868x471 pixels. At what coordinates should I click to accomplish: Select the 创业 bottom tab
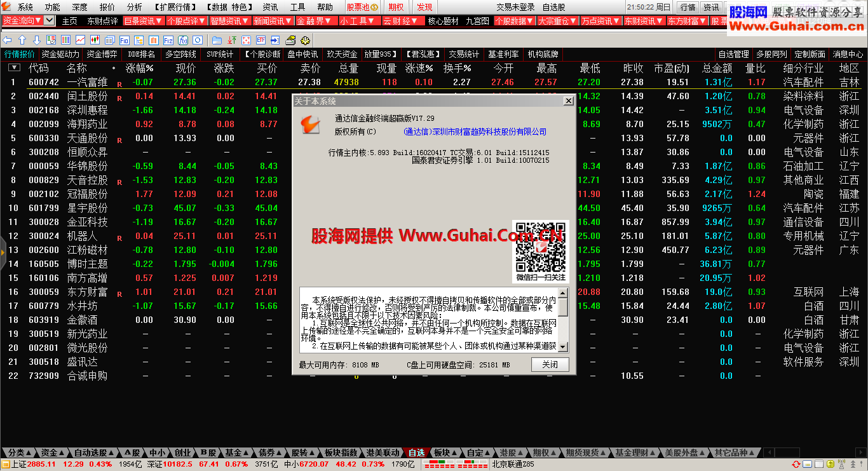click(182, 453)
